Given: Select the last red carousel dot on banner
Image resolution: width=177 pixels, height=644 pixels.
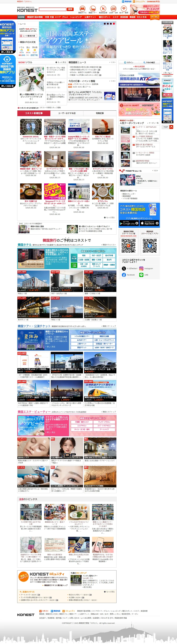Looking at the screenshot, I should 114,24.
